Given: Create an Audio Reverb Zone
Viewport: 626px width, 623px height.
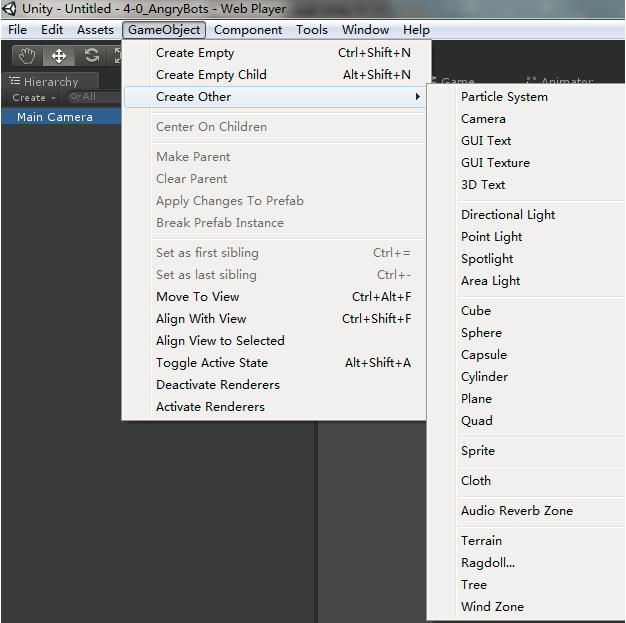Looking at the screenshot, I should (x=527, y=511).
